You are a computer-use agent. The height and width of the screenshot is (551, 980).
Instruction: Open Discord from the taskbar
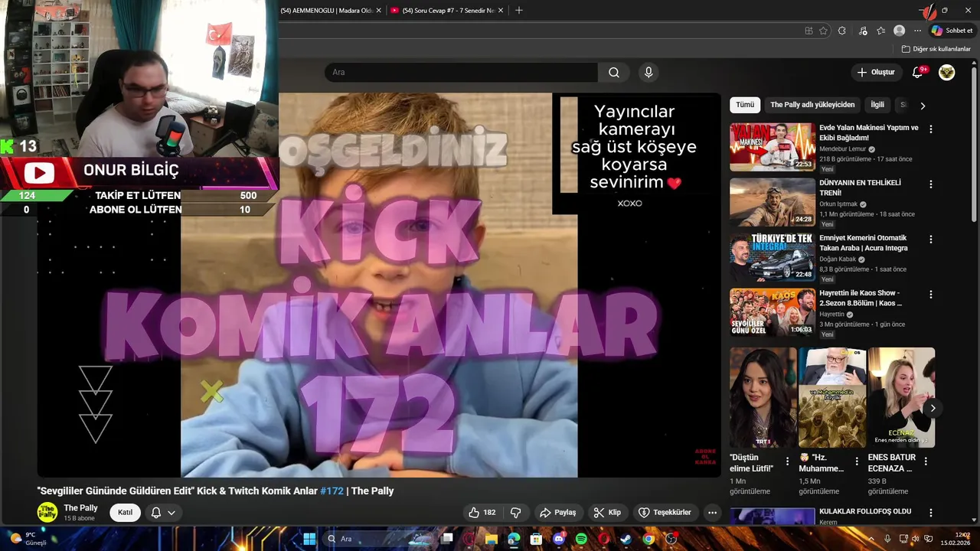point(559,539)
